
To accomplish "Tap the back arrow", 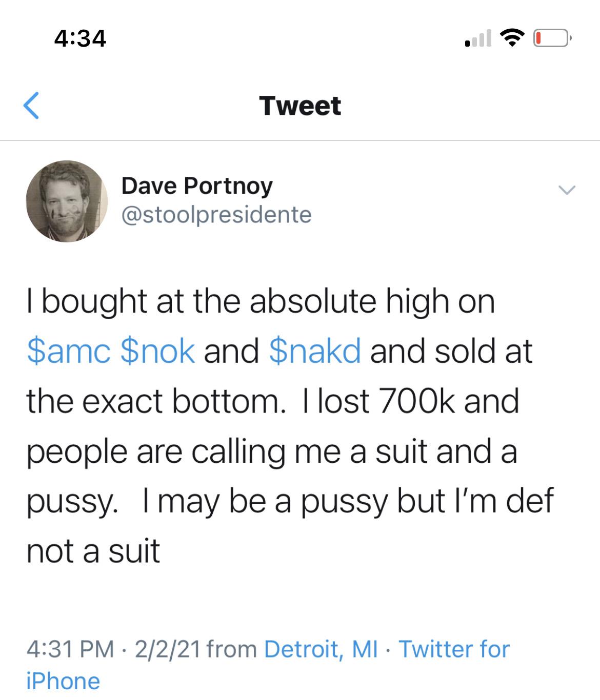I will [31, 106].
